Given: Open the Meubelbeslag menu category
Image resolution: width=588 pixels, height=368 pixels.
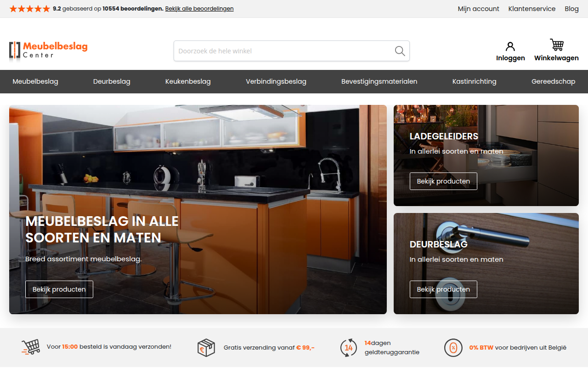Looking at the screenshot, I should [x=35, y=81].
